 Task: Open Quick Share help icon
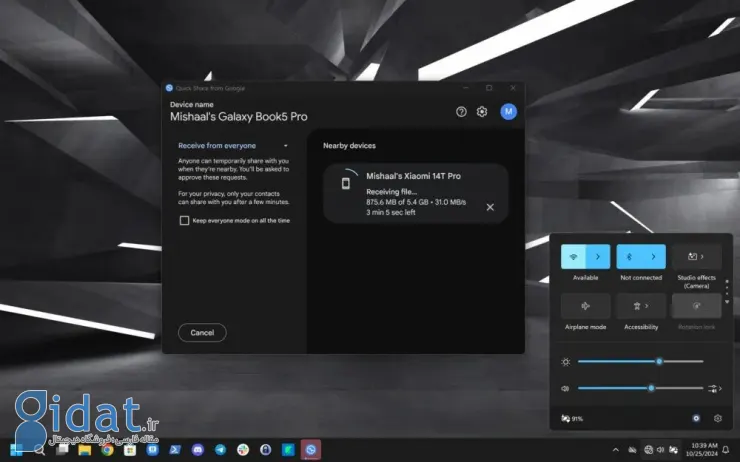click(x=461, y=112)
